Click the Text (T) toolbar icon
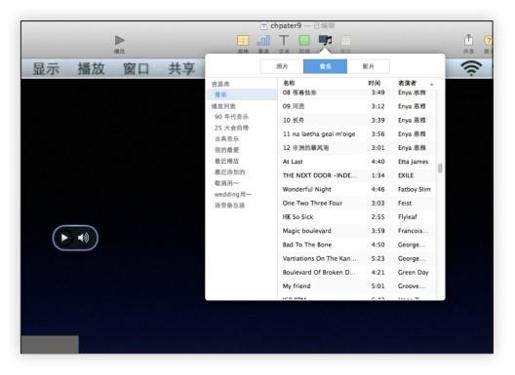The width and height of the screenshot is (515, 375). (284, 41)
